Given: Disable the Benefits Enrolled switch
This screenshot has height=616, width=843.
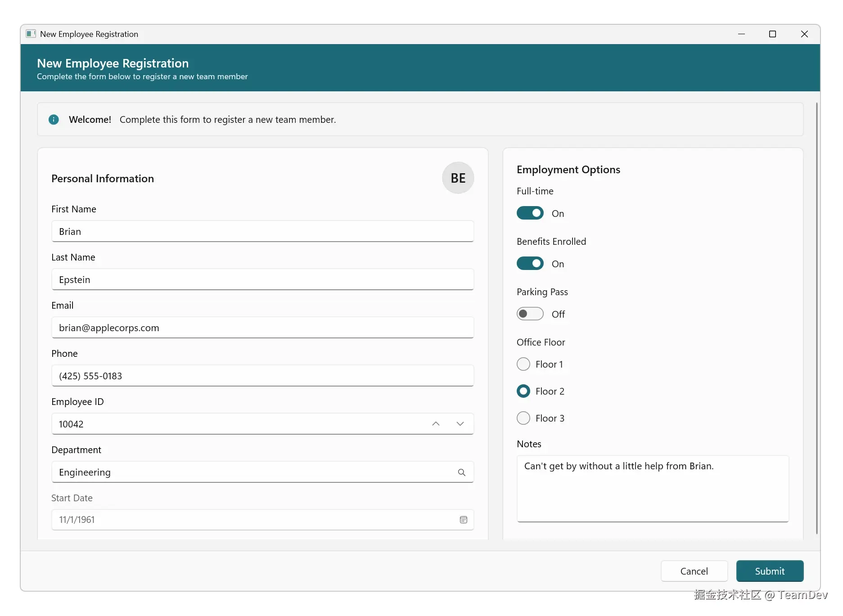Looking at the screenshot, I should [x=530, y=264].
